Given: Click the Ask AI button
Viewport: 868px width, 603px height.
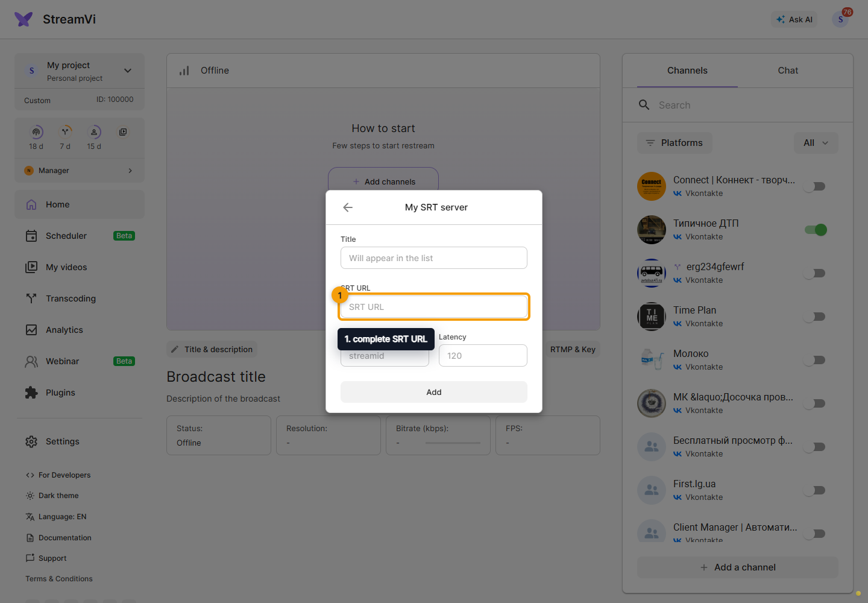Looking at the screenshot, I should (x=794, y=19).
